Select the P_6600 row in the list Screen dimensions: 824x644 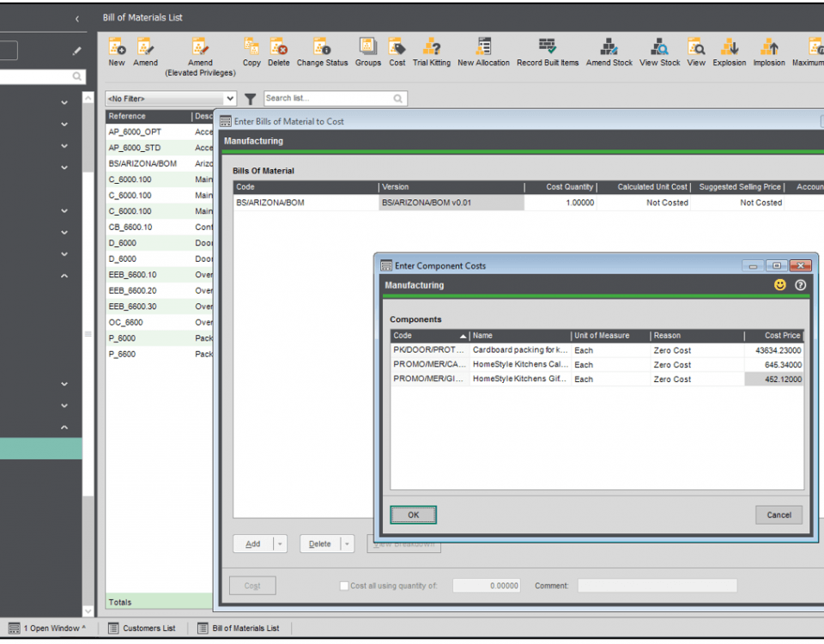click(x=160, y=354)
